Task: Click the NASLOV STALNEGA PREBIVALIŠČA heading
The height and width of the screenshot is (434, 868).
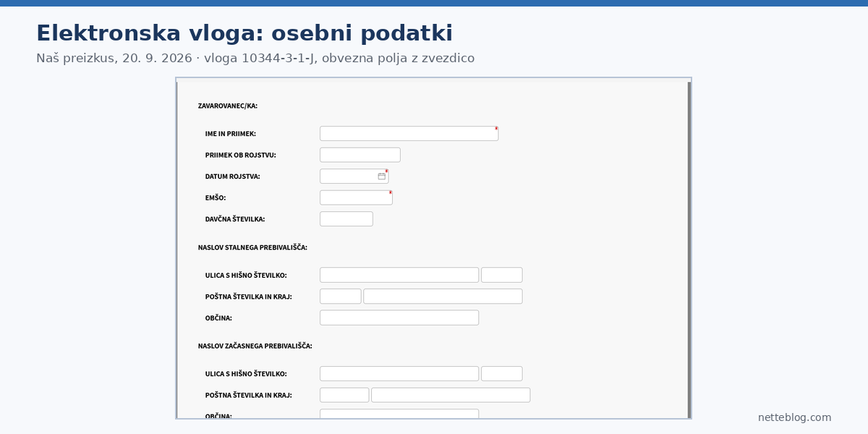Action: [252, 247]
